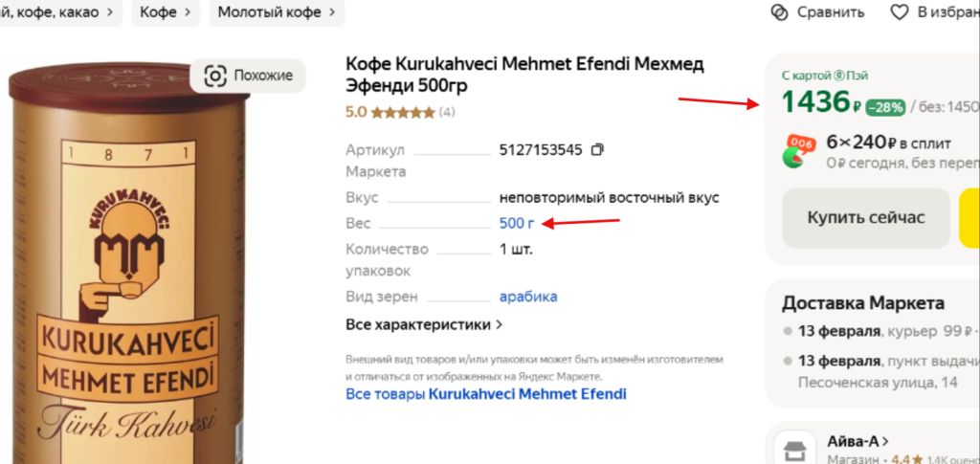Open Все товары Kurukahveci Mehmet Efendi link

pyautogui.click(x=485, y=394)
